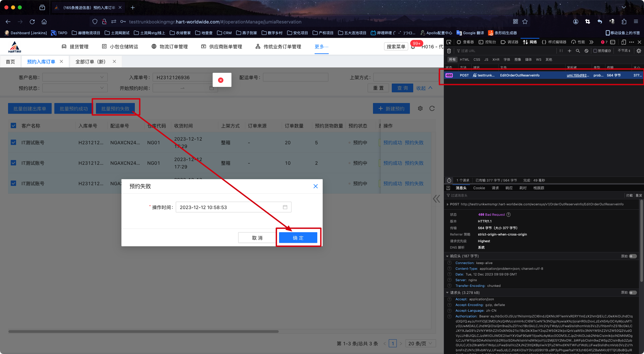Clear network requests with trash icon
The width and height of the screenshot is (644, 354).
(x=449, y=51)
